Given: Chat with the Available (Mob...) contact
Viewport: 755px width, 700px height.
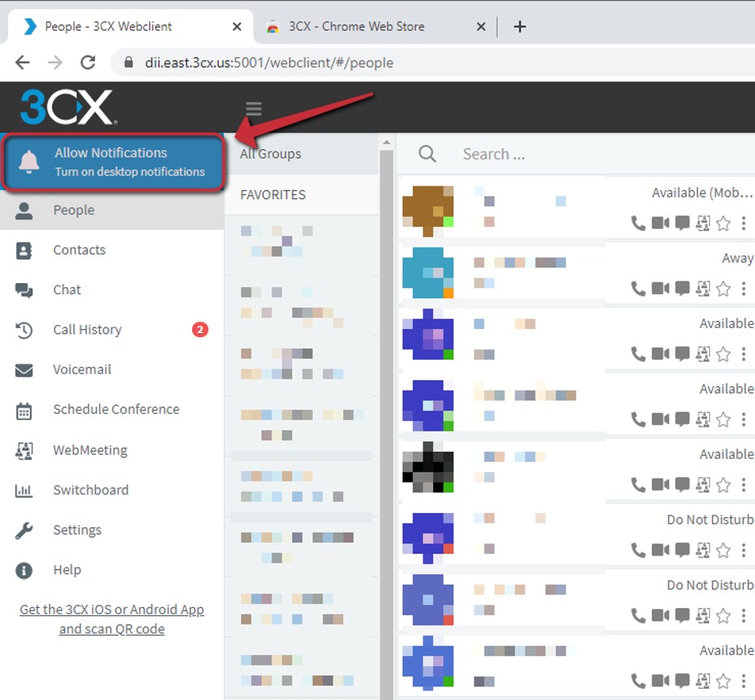Looking at the screenshot, I should pyautogui.click(x=682, y=223).
